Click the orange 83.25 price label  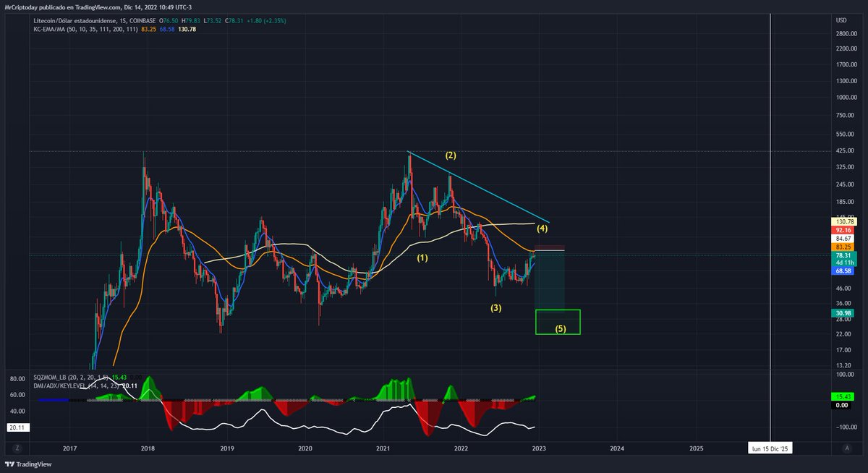(845, 247)
